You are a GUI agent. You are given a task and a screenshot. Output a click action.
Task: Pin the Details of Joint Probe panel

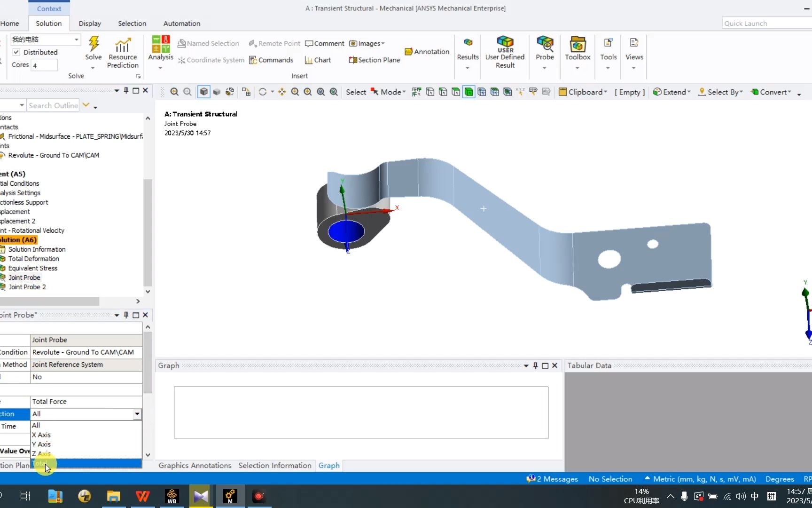126,315
